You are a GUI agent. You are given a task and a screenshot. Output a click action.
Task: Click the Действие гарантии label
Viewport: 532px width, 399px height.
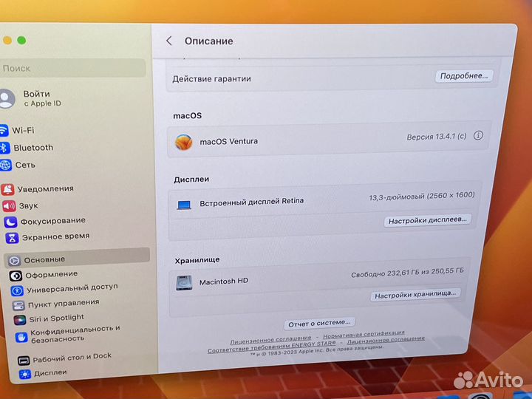[x=212, y=79]
